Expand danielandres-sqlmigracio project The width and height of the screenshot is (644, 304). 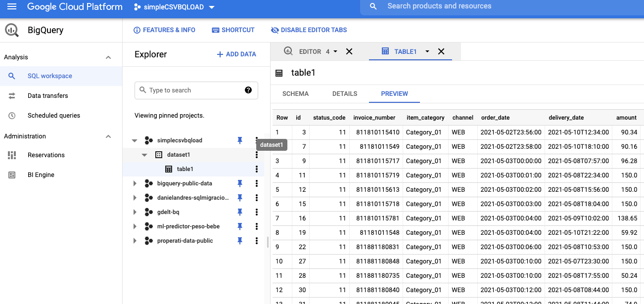(135, 198)
